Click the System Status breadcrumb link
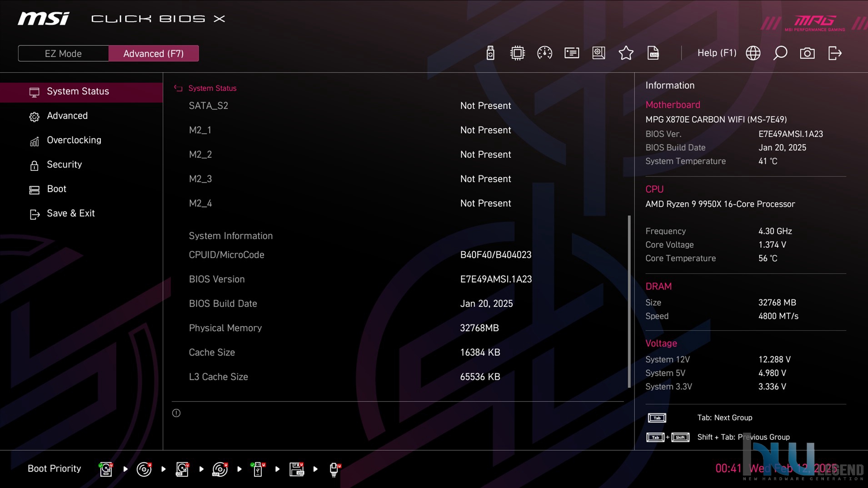This screenshot has height=488, width=868. coord(212,88)
